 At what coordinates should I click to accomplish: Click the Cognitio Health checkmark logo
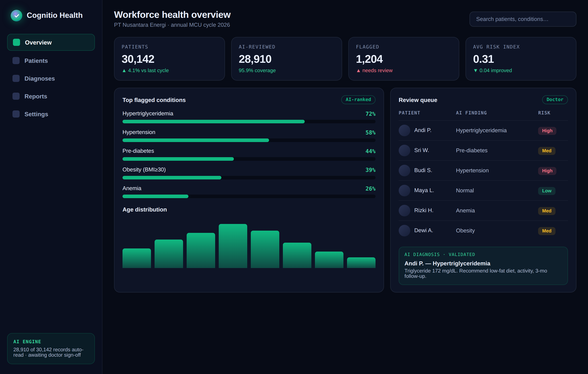coord(16,15)
